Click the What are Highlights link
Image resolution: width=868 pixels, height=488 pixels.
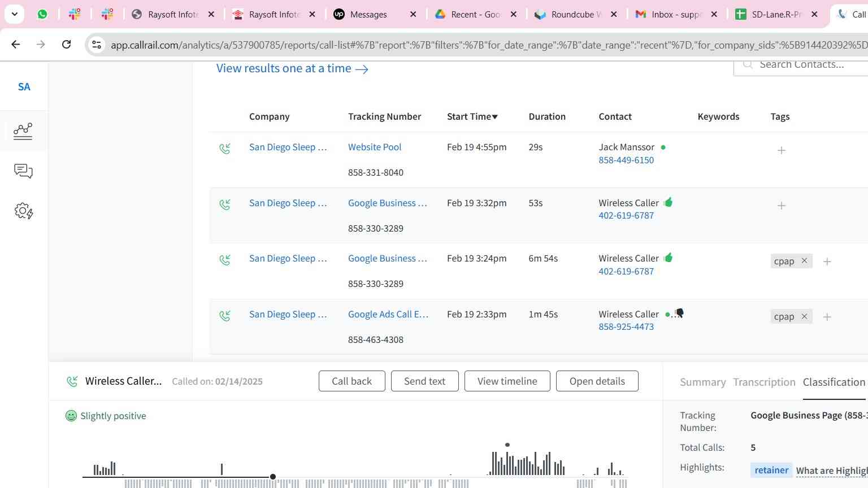tap(832, 470)
